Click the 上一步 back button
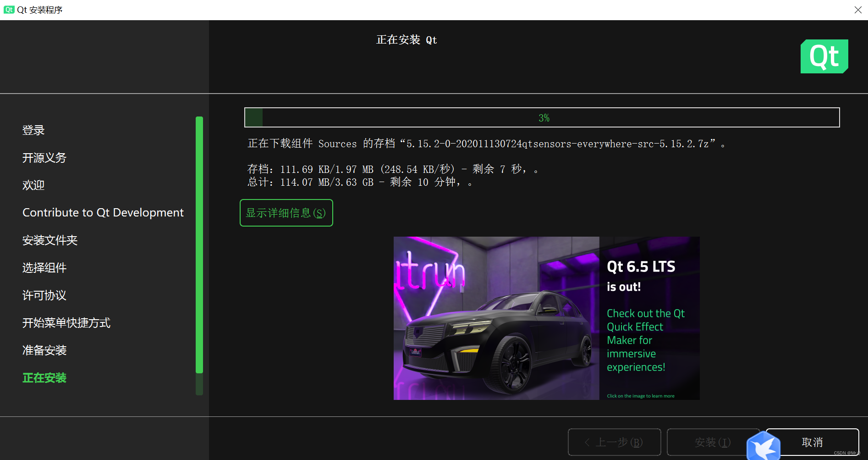The height and width of the screenshot is (460, 868). click(x=614, y=442)
